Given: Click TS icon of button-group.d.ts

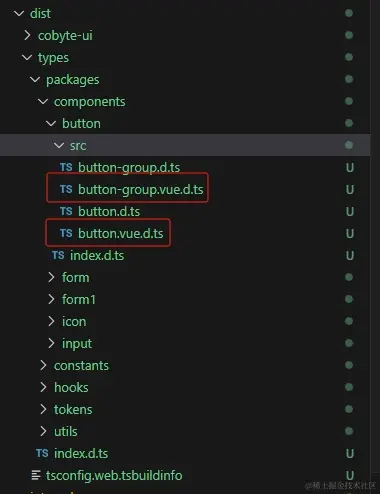Looking at the screenshot, I should tap(66, 167).
